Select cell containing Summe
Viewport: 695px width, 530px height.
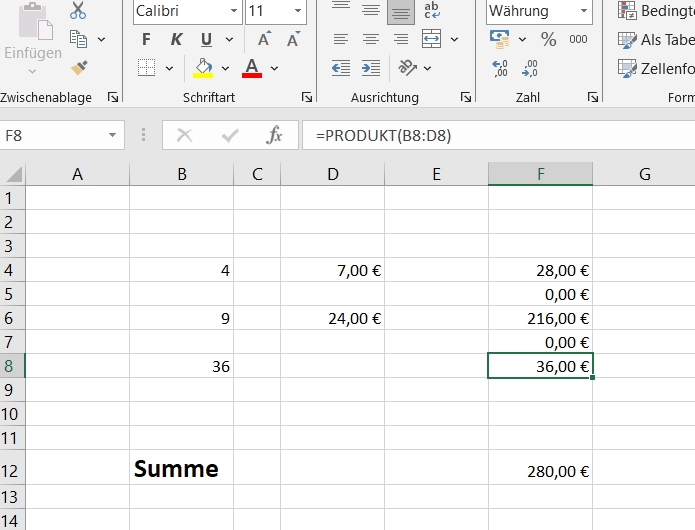coord(182,468)
